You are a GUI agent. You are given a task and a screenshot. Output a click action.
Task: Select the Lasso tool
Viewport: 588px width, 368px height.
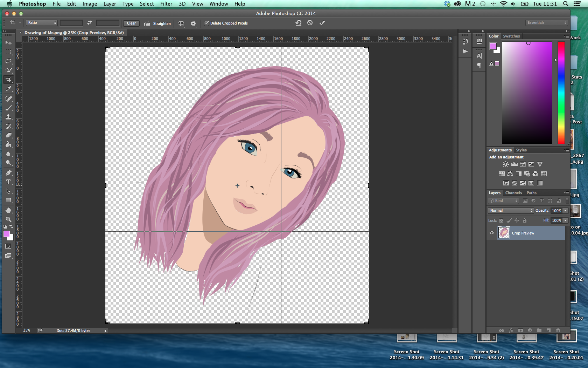point(8,61)
